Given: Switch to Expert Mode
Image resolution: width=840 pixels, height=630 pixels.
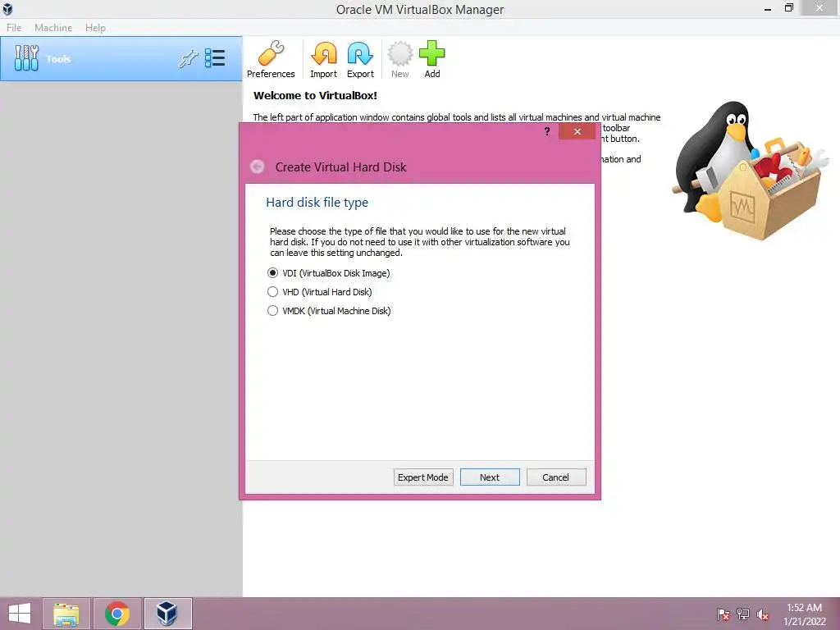Looking at the screenshot, I should [423, 477].
